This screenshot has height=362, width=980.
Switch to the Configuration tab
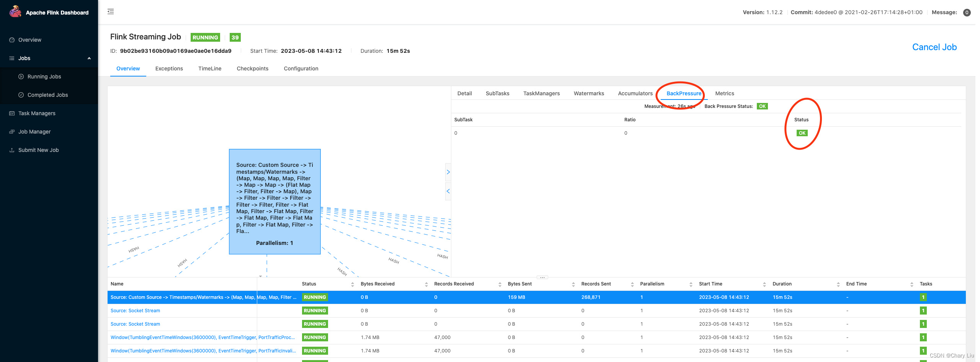pyautogui.click(x=301, y=68)
